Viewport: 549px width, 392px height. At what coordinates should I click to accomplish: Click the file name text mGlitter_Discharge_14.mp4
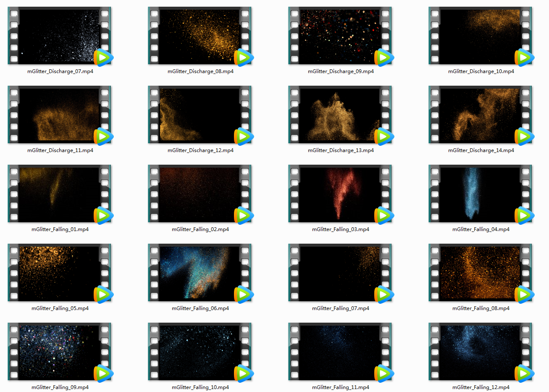(481, 150)
